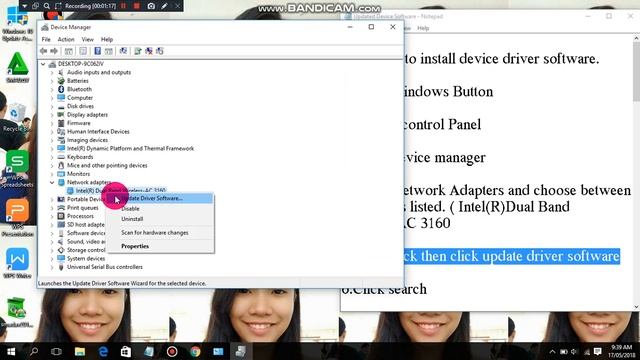Click the Intel Dual Band Wireless adapter icon

[x=70, y=191]
